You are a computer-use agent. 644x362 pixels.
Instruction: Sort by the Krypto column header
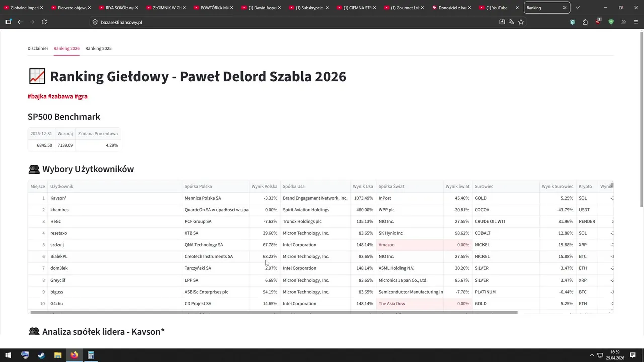(x=587, y=186)
